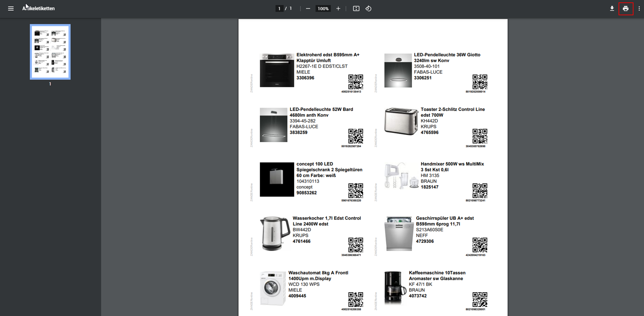Click the Krups Wasserkocher kettle image
The width and height of the screenshot is (644, 316).
275,234
